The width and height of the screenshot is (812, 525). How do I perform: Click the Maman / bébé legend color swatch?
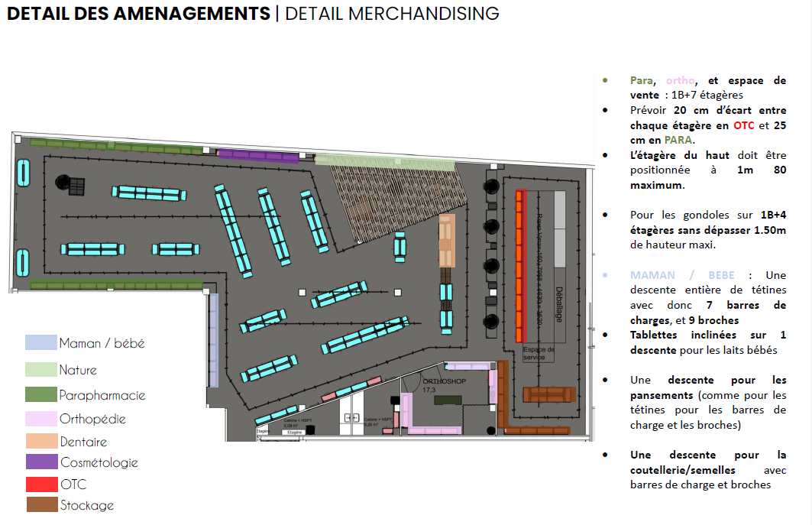click(41, 343)
